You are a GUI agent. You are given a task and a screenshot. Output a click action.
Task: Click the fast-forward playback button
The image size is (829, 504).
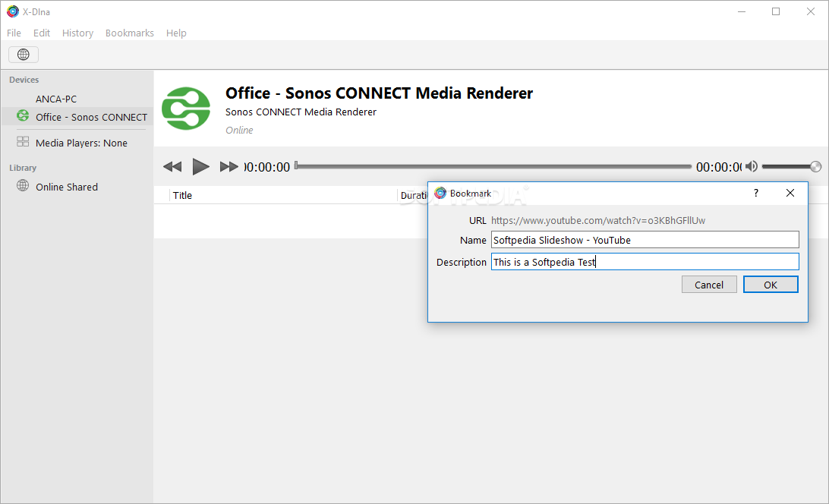coord(229,167)
